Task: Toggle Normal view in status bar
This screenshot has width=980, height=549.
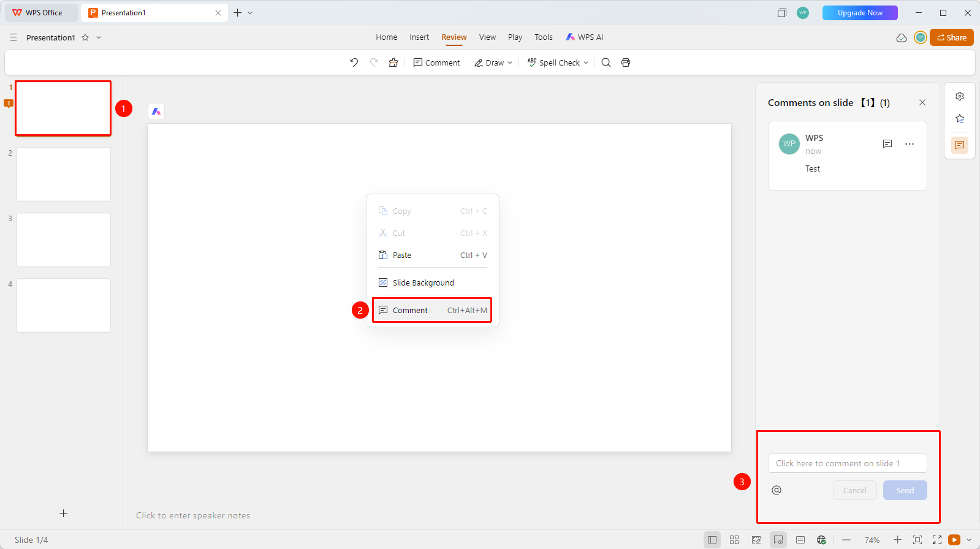Action: coord(712,540)
